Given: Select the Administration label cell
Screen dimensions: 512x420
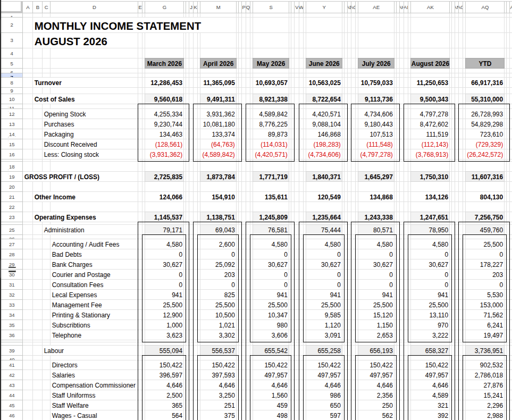Looking at the screenshot, I should coord(64,230).
